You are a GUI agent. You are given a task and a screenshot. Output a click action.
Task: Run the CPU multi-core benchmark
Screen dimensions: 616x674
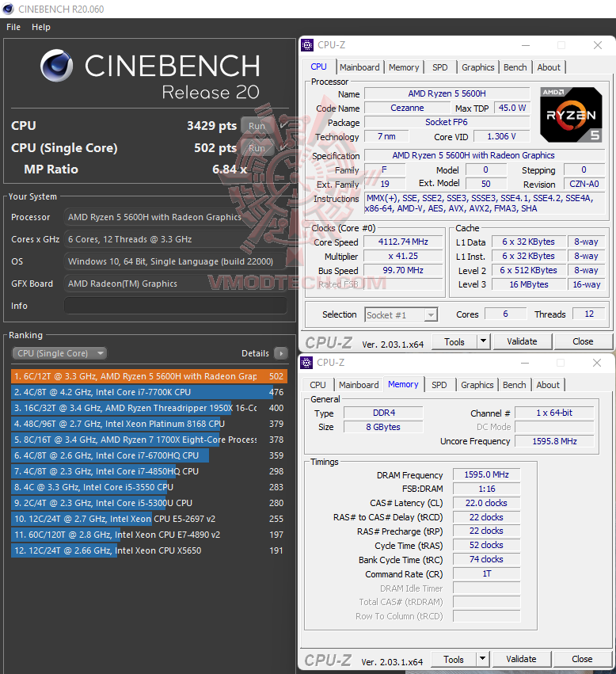[257, 125]
